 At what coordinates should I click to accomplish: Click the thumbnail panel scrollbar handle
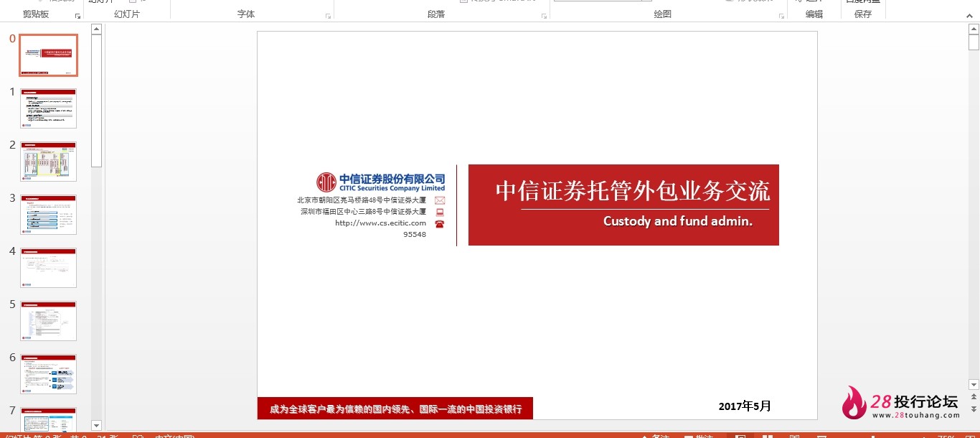97,101
